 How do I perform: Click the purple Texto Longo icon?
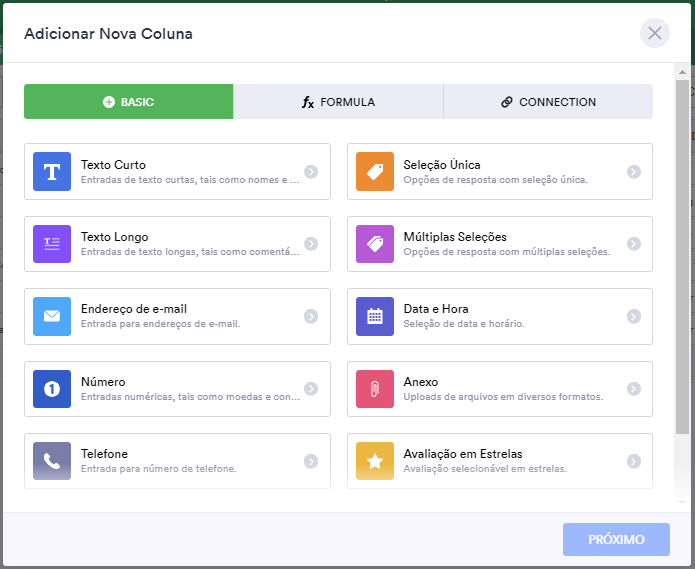pos(52,244)
